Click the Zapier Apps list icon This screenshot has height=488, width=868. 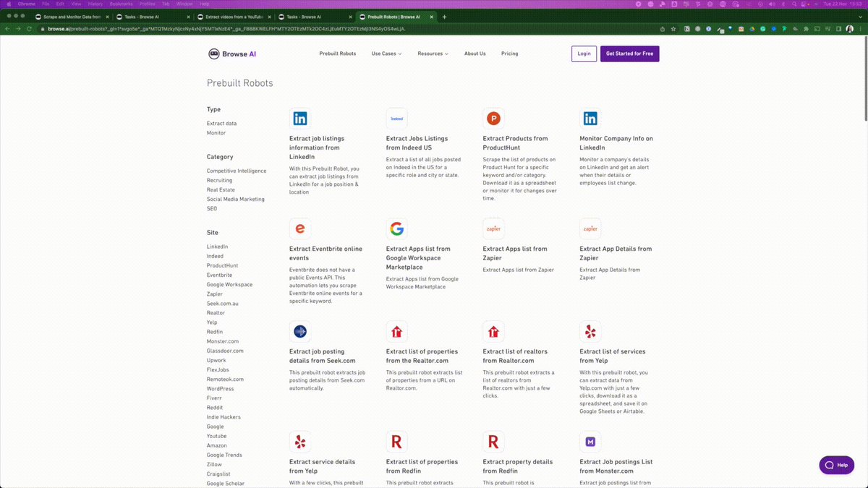[x=493, y=229]
